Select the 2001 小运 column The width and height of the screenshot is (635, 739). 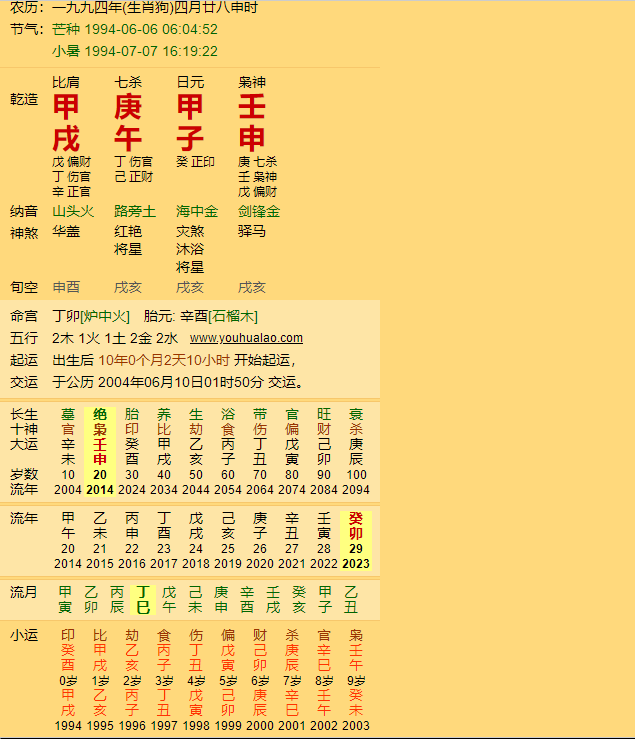pos(292,680)
